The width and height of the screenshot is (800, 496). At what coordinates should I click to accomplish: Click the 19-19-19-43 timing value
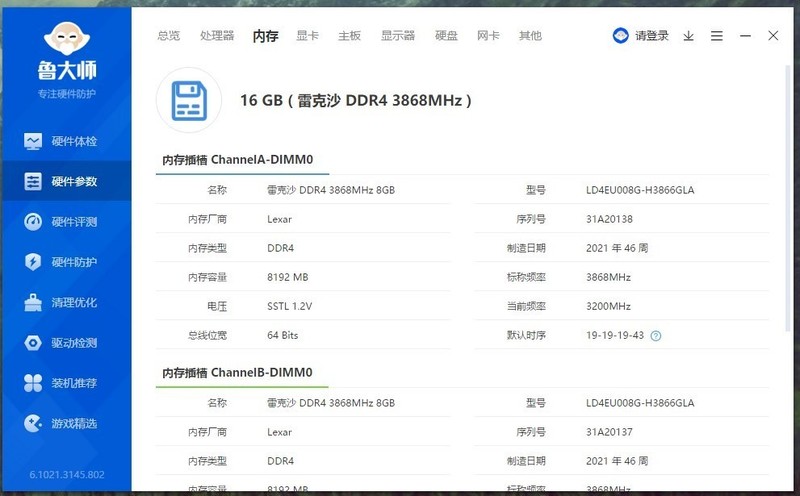615,336
